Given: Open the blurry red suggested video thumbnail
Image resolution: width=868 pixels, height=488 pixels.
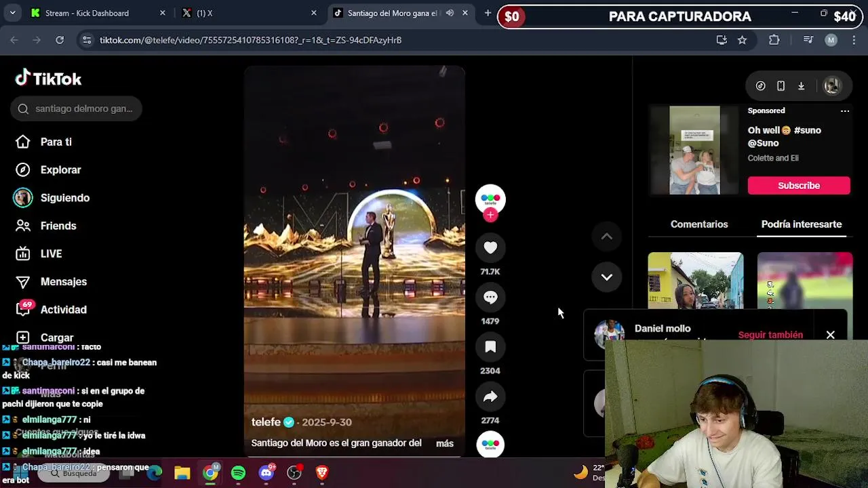Looking at the screenshot, I should (805, 281).
